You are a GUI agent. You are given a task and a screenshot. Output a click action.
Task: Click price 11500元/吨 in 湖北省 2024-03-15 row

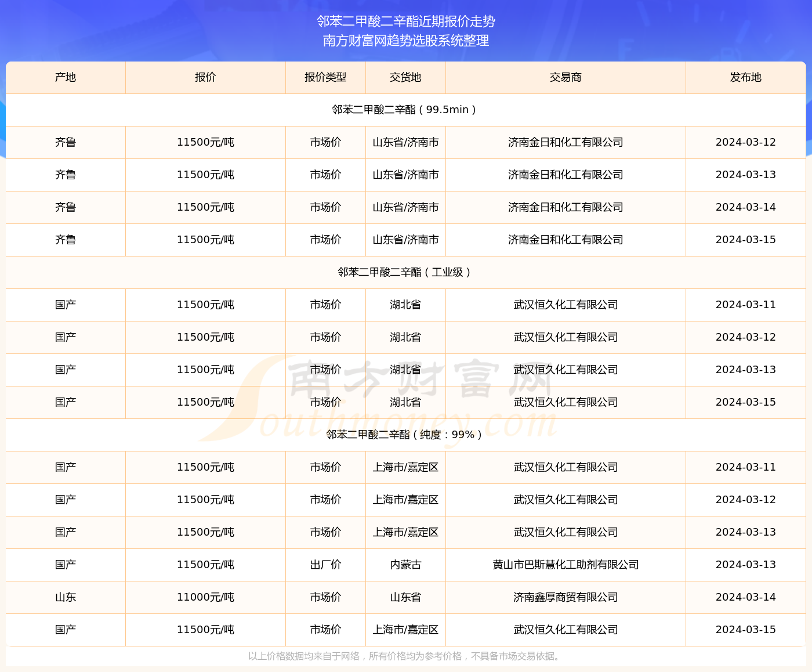(x=205, y=402)
